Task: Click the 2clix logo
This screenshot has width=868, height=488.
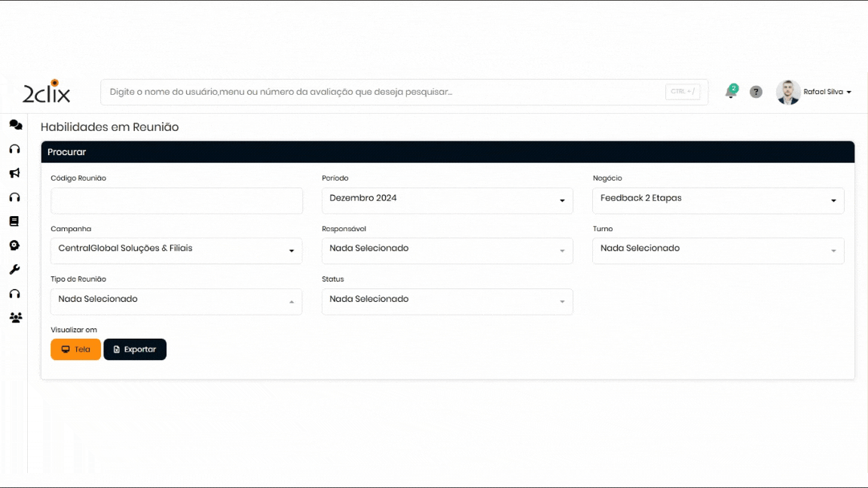Action: pos(47,92)
